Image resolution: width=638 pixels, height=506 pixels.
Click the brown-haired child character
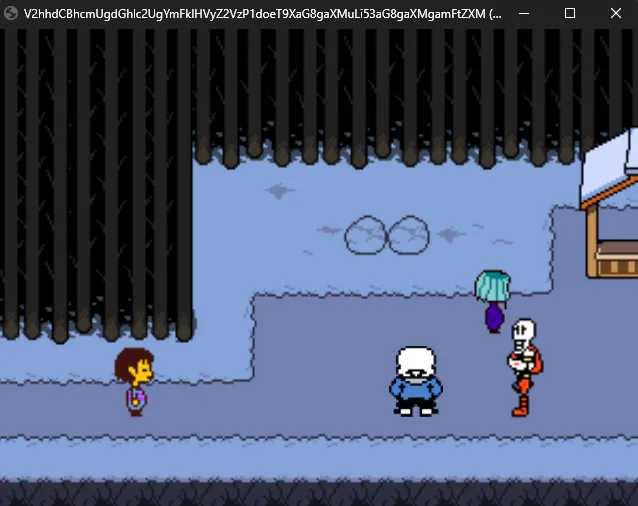point(135,382)
